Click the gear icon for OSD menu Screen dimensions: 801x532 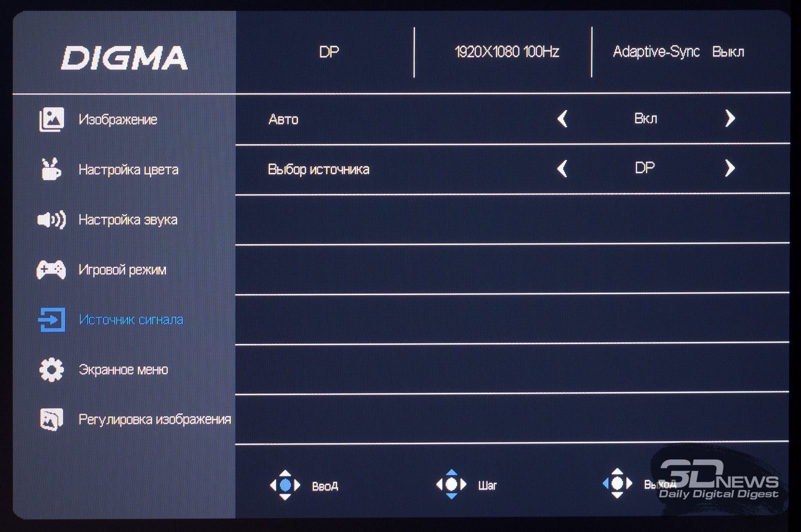click(x=52, y=370)
